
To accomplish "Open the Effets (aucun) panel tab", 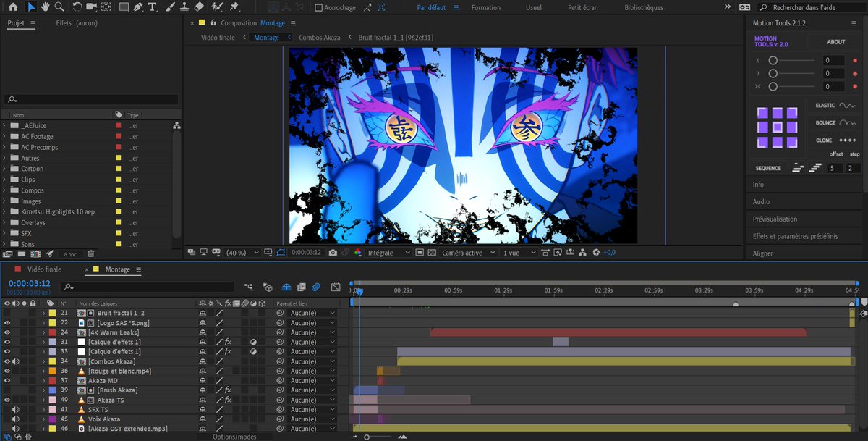I will [77, 23].
